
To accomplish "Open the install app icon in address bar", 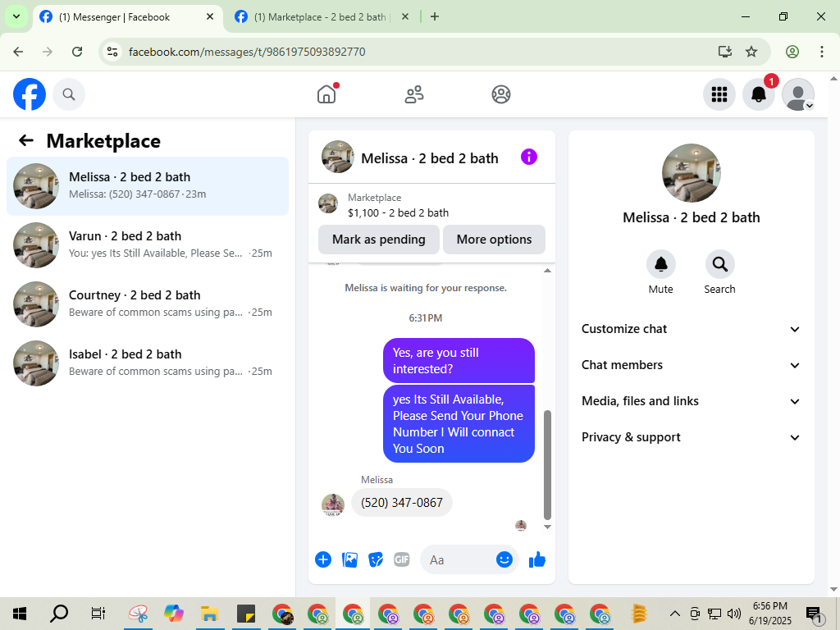I will click(x=725, y=52).
